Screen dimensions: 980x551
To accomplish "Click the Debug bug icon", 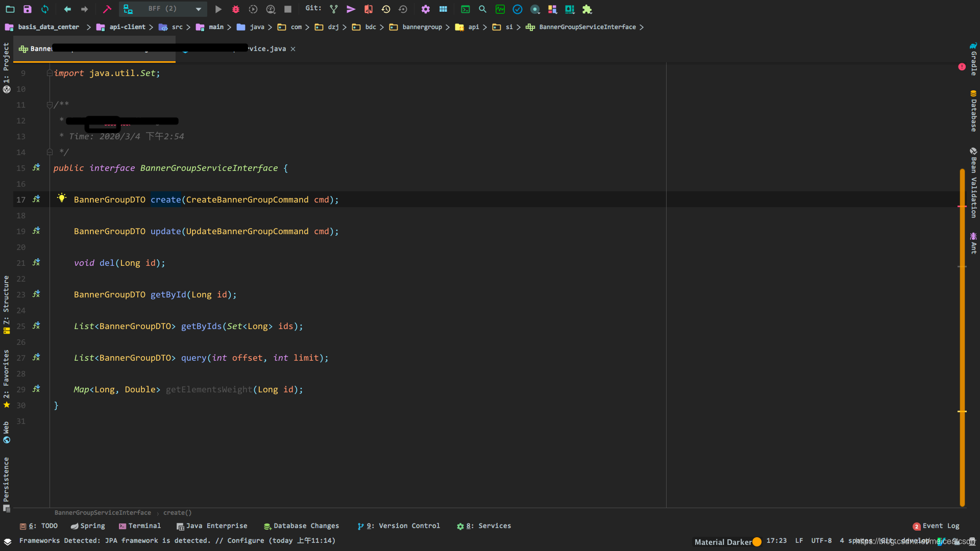I will [x=235, y=9].
